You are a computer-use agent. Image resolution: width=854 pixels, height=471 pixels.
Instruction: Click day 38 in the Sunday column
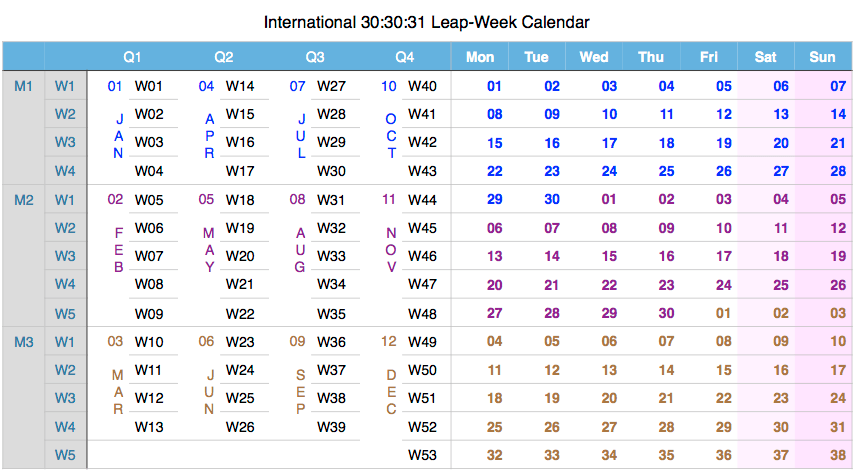click(x=838, y=455)
